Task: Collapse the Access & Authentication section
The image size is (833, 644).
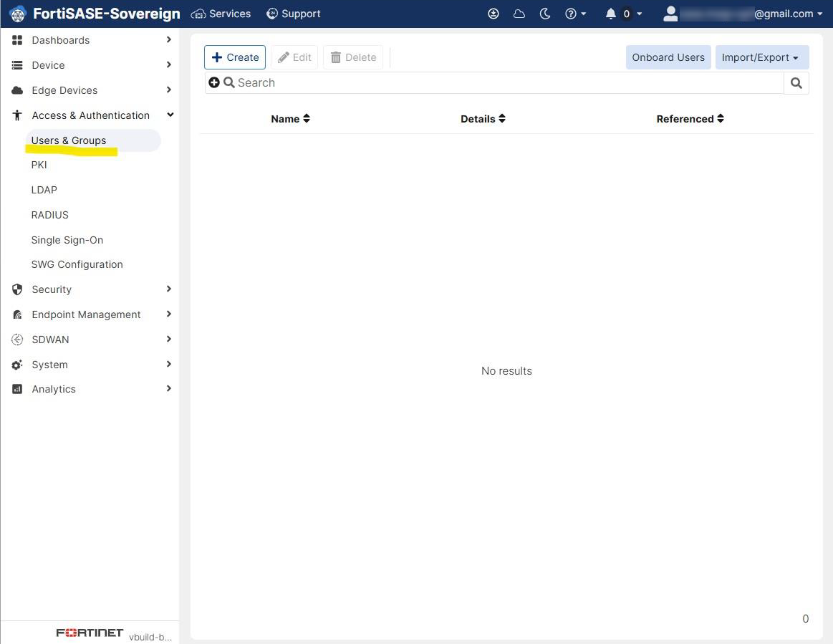Action: [169, 115]
